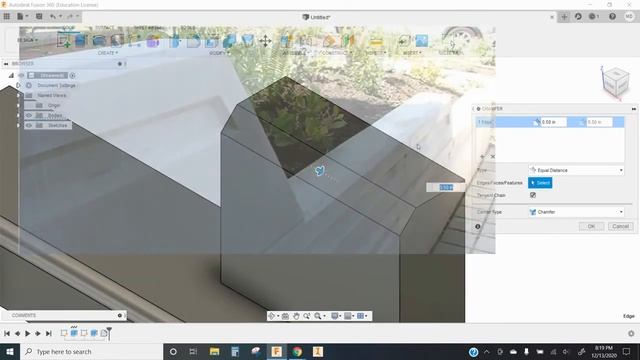This screenshot has width=640, height=360.
Task: Click the timeline end marker
Action: click(x=109, y=333)
